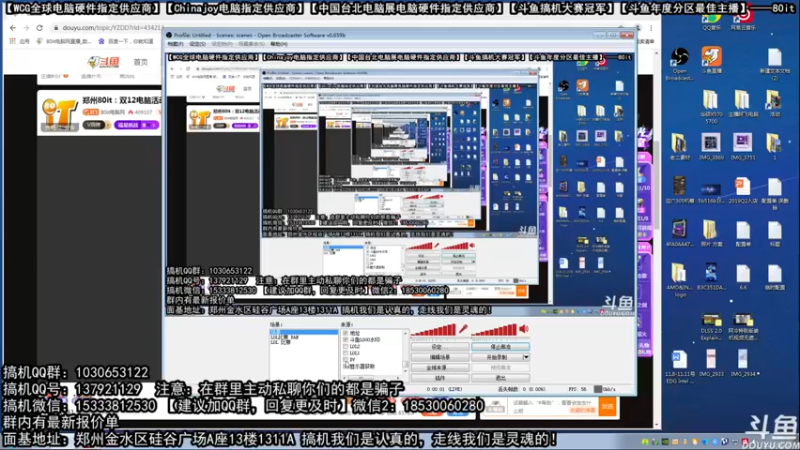
Task: Select the IMG_2933 image file
Action: coord(711,363)
